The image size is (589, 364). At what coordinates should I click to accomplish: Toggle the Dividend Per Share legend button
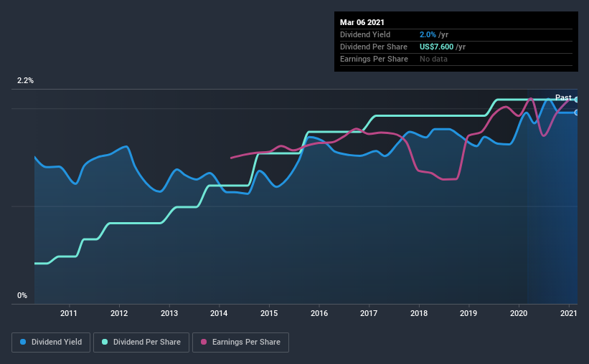click(141, 343)
